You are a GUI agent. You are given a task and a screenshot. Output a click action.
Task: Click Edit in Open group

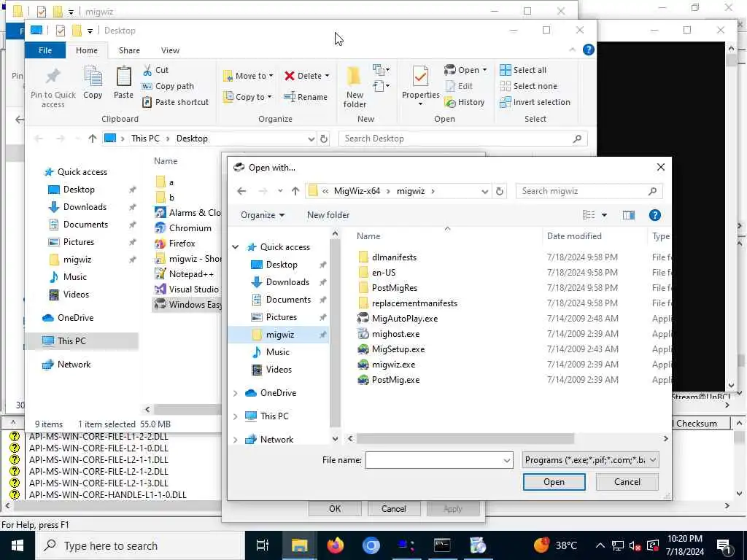[460, 86]
